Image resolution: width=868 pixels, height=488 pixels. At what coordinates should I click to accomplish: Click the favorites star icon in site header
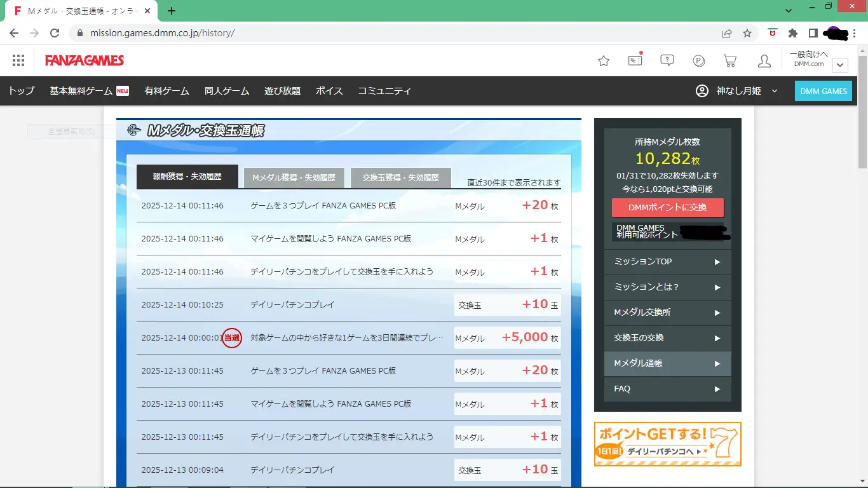604,61
